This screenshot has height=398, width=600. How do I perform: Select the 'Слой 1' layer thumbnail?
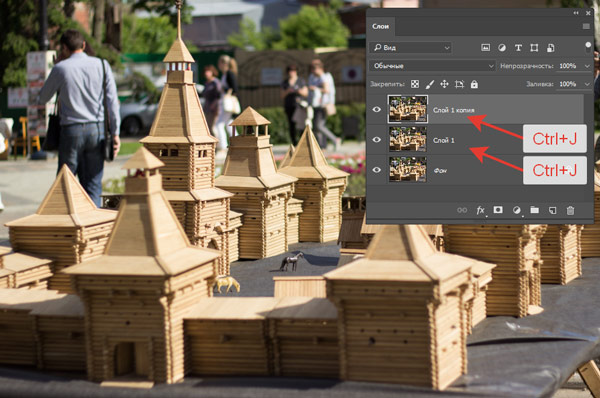coord(408,139)
